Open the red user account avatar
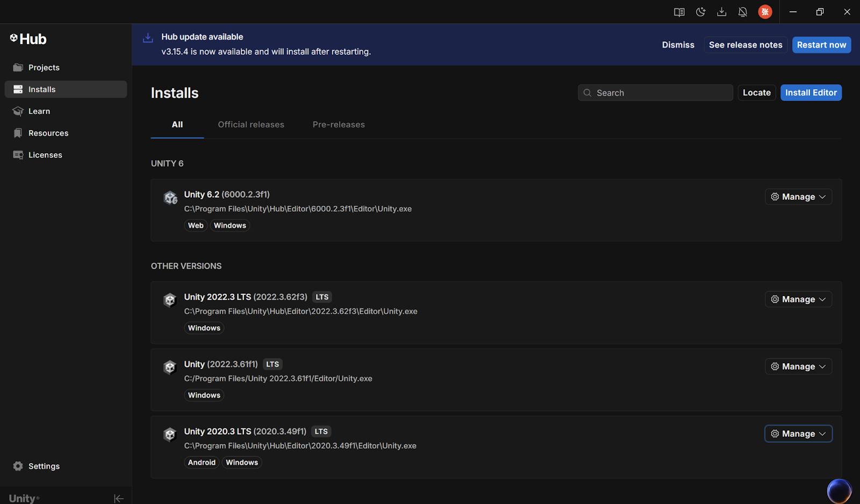 [765, 12]
